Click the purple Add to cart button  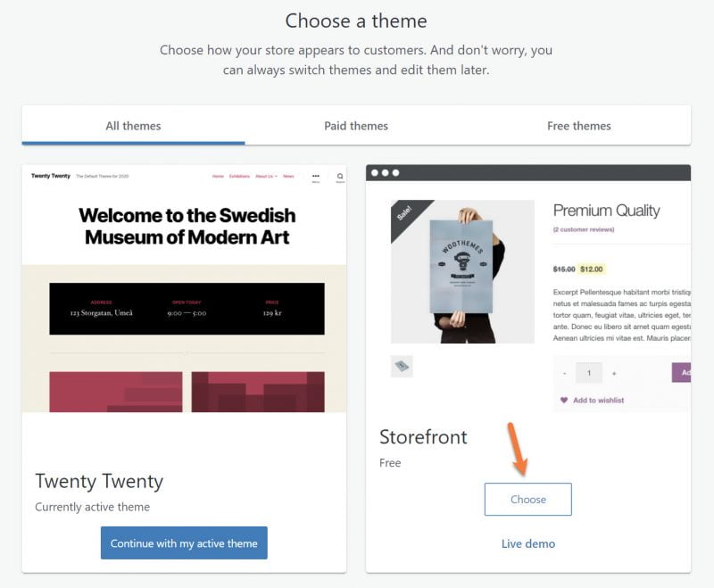(x=682, y=372)
